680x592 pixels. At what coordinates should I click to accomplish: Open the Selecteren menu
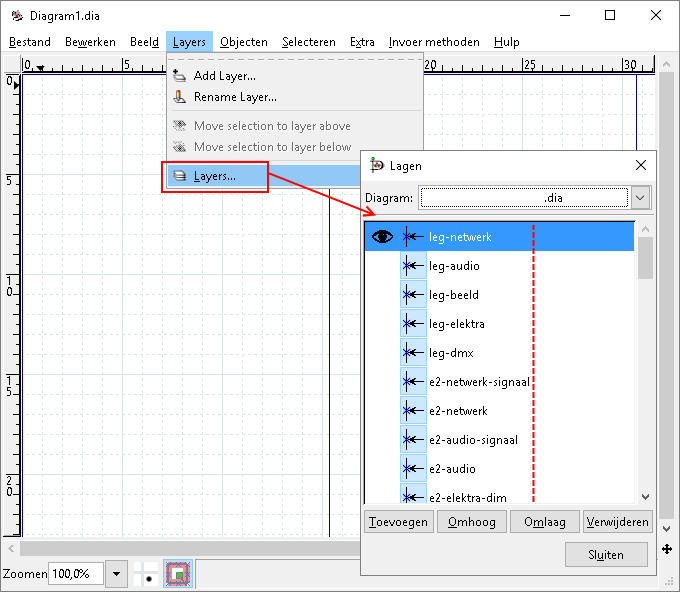[309, 42]
